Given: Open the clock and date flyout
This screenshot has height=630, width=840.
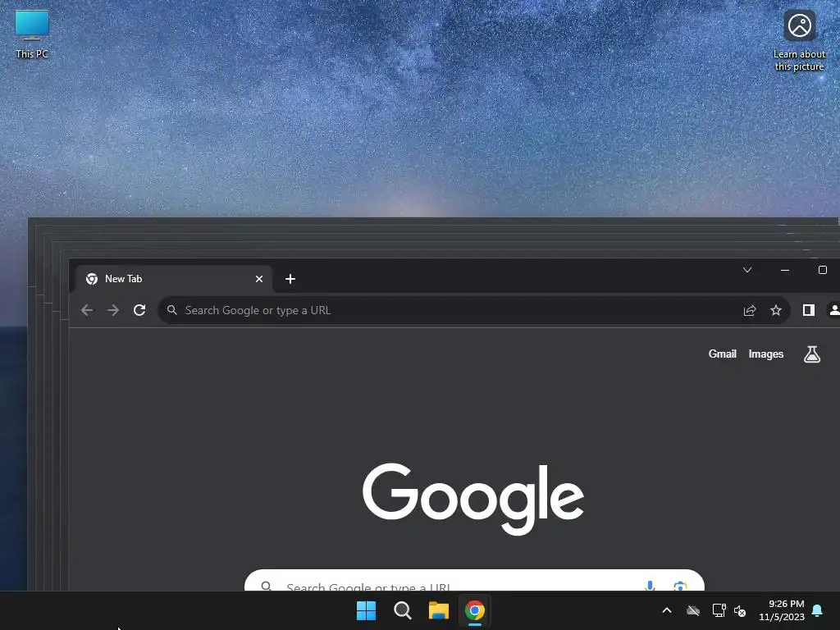Looking at the screenshot, I should 782,610.
